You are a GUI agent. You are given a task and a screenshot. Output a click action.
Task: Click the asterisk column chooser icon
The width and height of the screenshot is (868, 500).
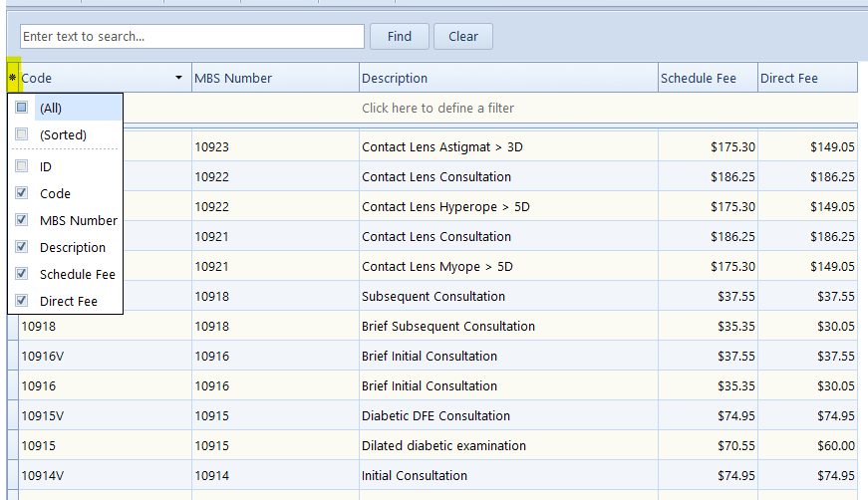tap(12, 78)
